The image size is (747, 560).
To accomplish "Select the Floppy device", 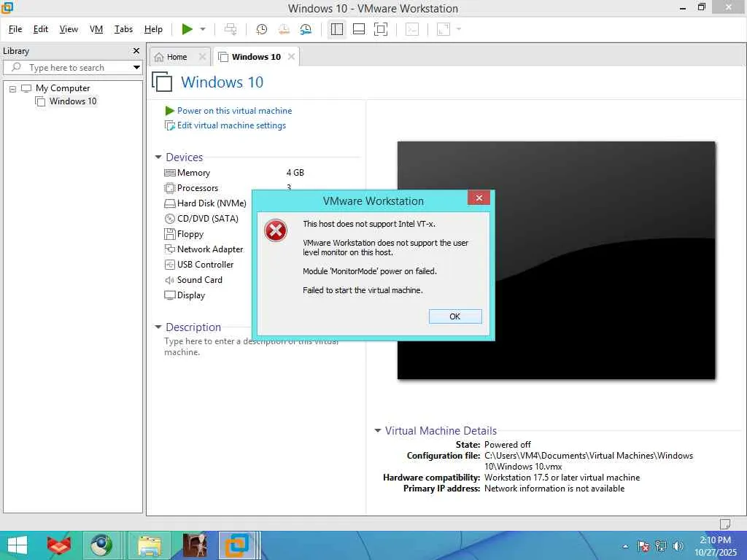I will (190, 234).
